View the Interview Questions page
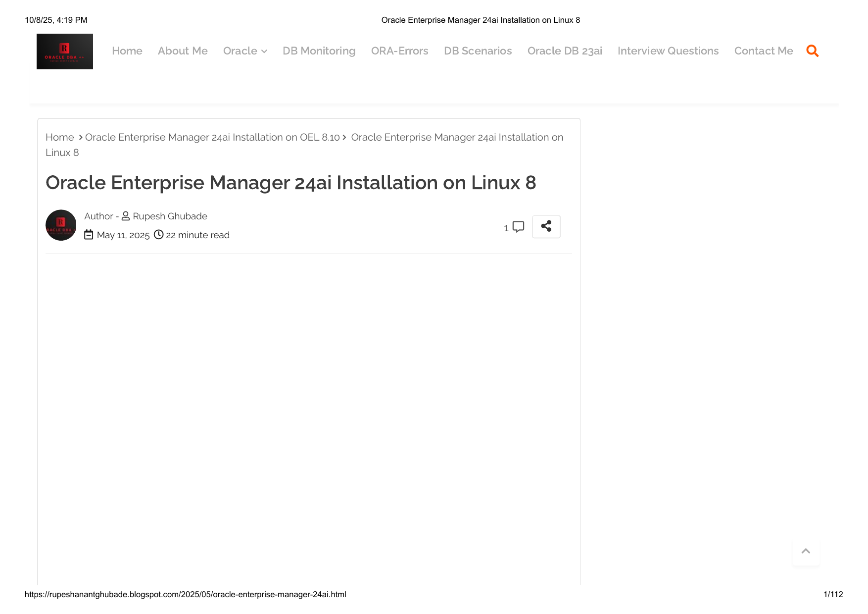The height and width of the screenshot is (614, 868). (x=668, y=51)
